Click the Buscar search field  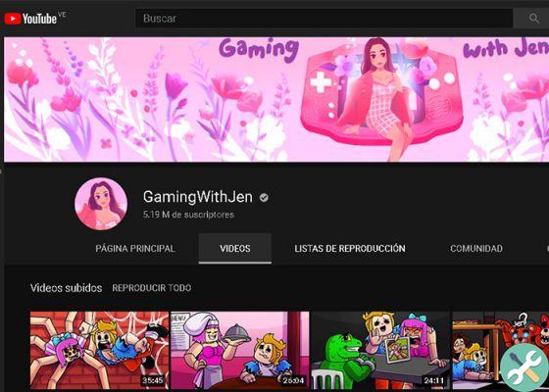324,19
